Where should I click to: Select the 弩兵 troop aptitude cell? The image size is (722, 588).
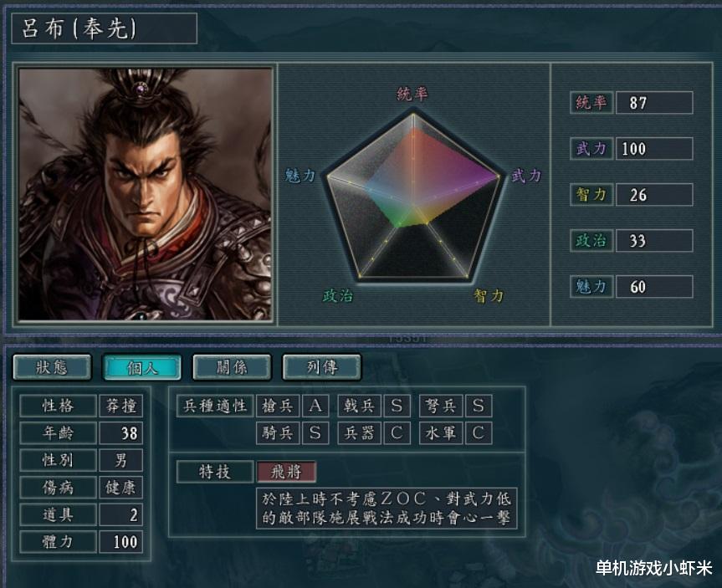(x=441, y=406)
